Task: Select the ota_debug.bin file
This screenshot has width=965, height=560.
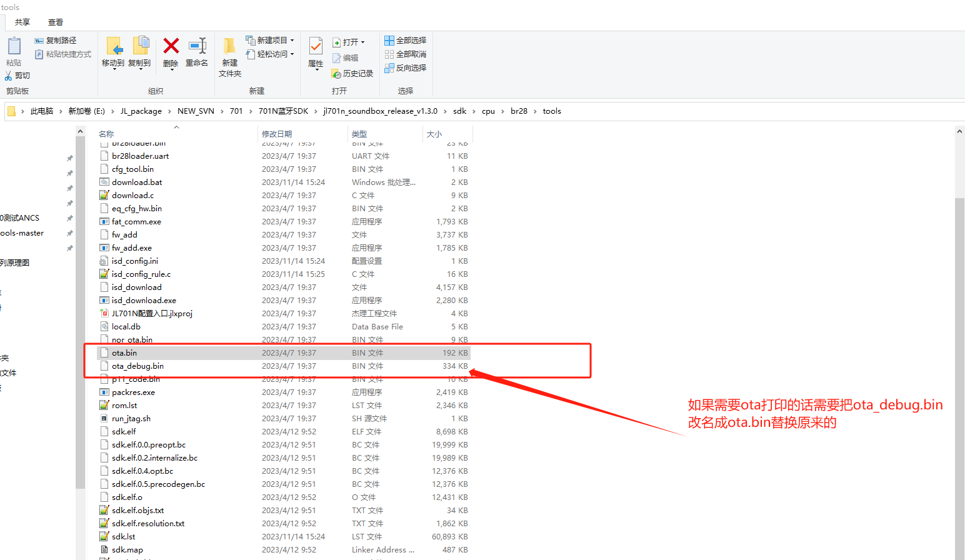Action: (284, 366)
